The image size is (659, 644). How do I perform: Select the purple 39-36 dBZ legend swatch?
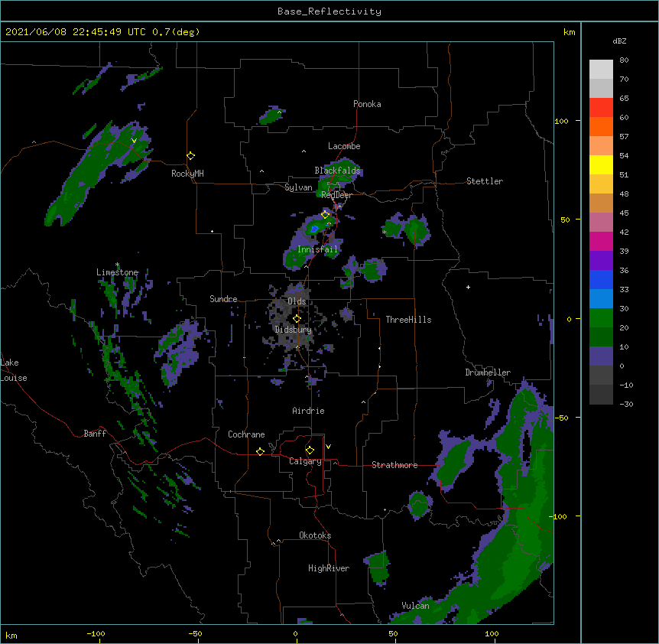tap(601, 260)
